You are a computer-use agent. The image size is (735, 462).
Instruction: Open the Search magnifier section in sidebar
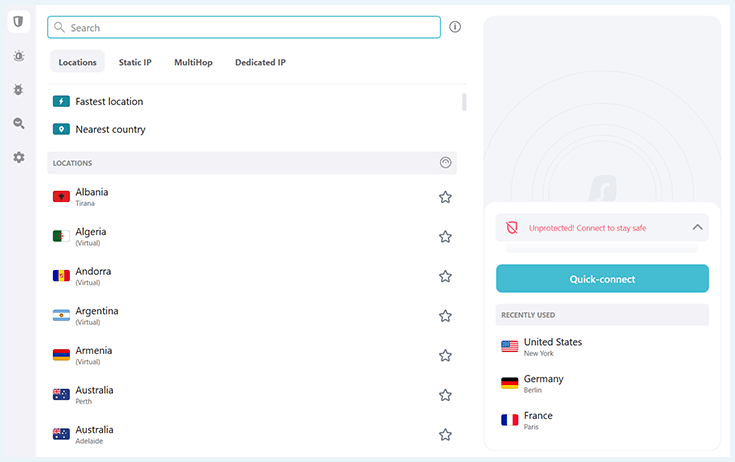tap(19, 123)
